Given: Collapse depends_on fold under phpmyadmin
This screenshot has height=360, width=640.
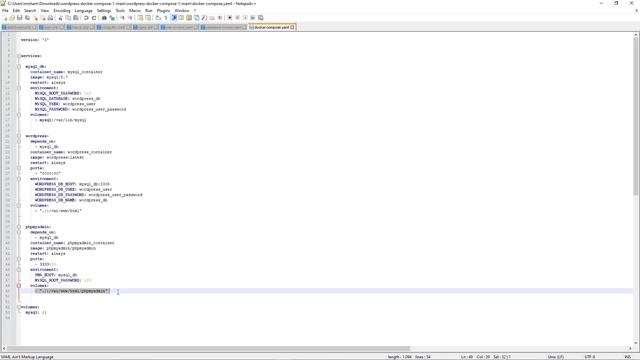Looking at the screenshot, I should 19,232.
